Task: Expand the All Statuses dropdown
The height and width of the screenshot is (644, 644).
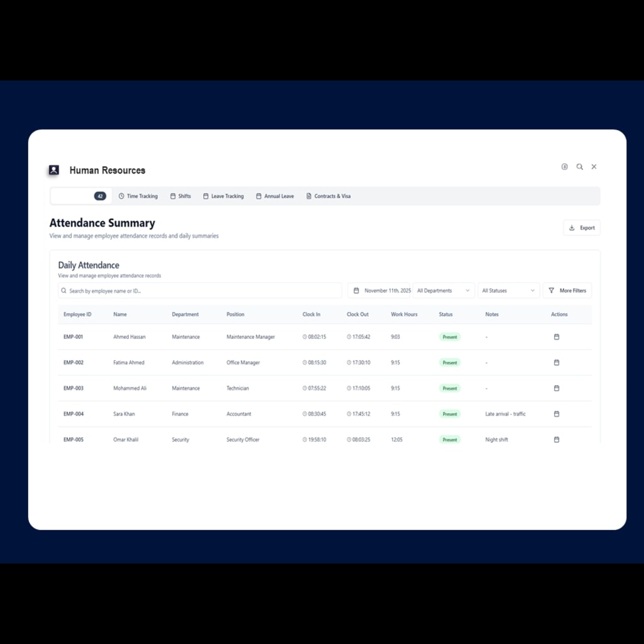Action: pyautogui.click(x=508, y=290)
